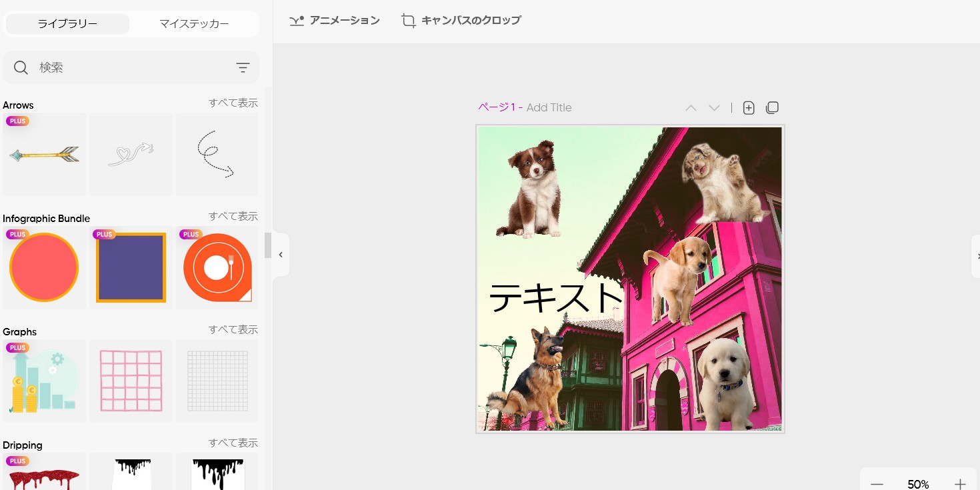Screen dimensions: 980x490
Task: Select the red circle infographic sticker
Action: point(44,268)
